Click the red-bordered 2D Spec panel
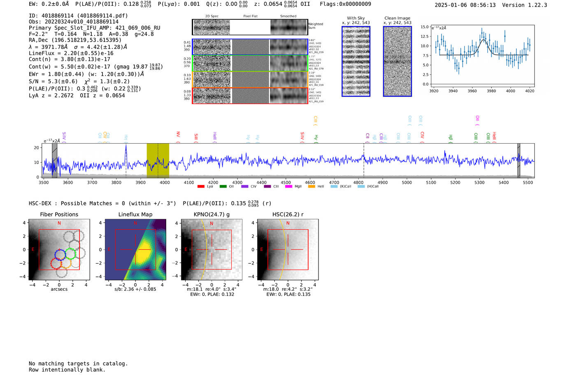The image size is (576, 392). [212, 96]
